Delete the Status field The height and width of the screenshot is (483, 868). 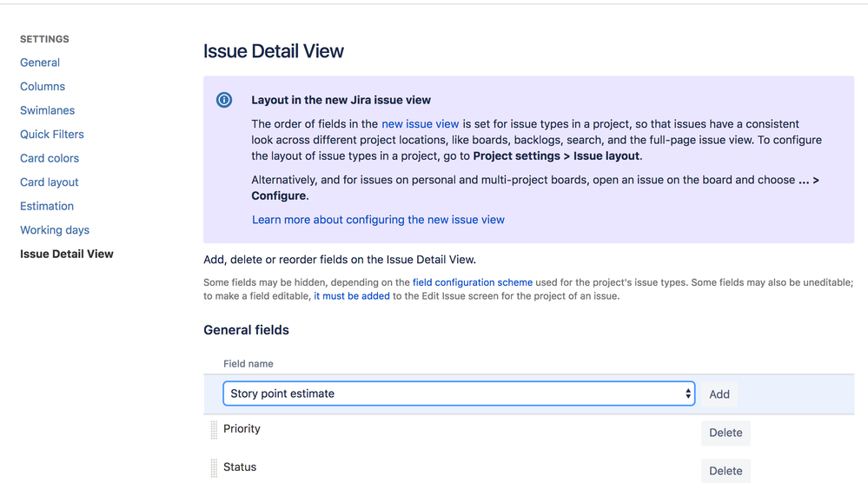click(726, 471)
